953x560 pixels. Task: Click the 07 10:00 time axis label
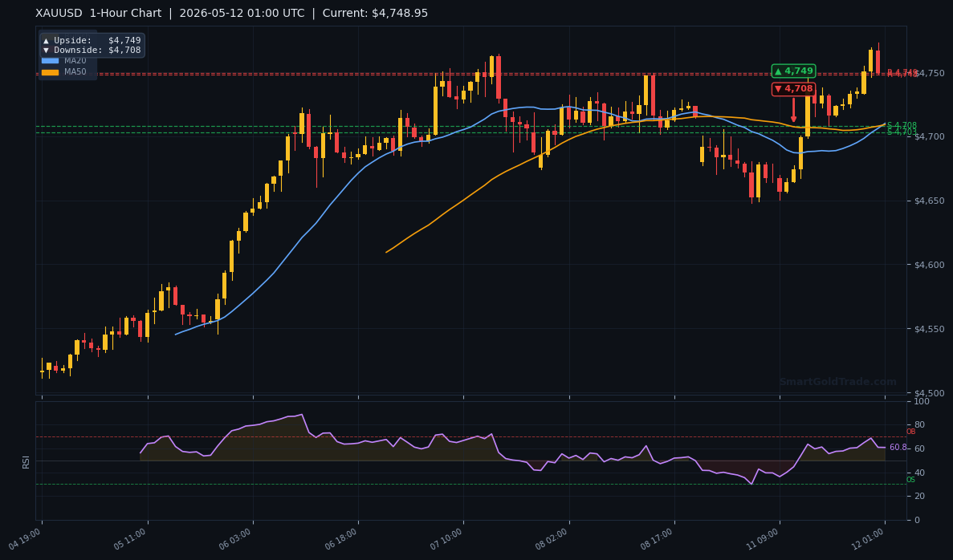[x=447, y=539]
